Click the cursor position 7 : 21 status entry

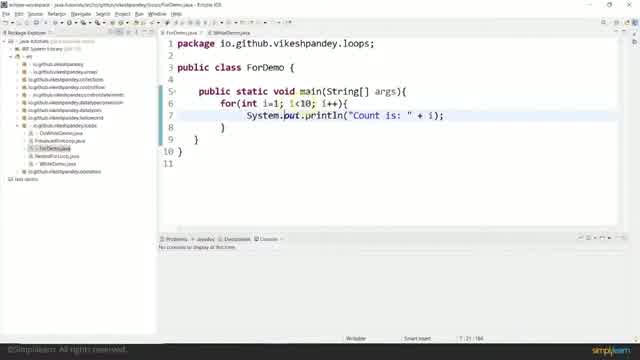tap(471, 339)
